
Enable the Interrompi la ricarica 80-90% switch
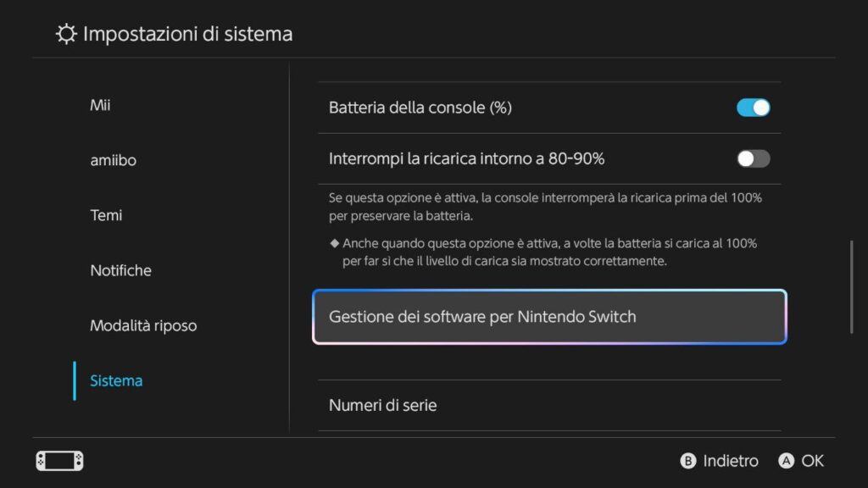click(753, 158)
